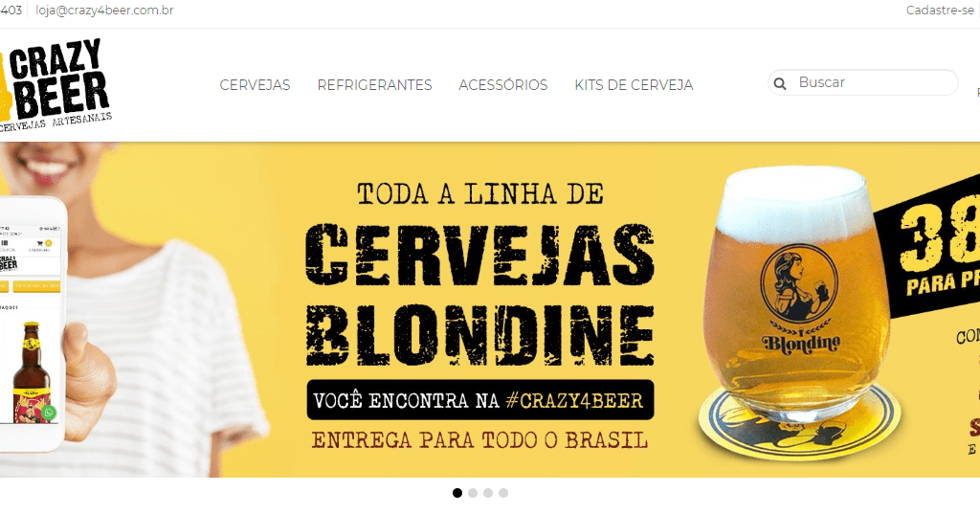Switch to the second banner slide dot
Screen dimensions: 980x514
click(x=473, y=493)
